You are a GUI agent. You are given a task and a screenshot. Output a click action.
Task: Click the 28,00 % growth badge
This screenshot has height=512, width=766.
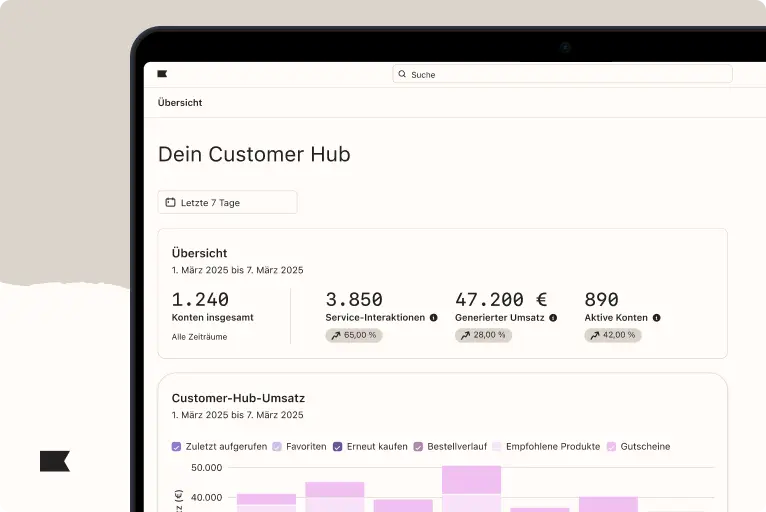tap(483, 335)
